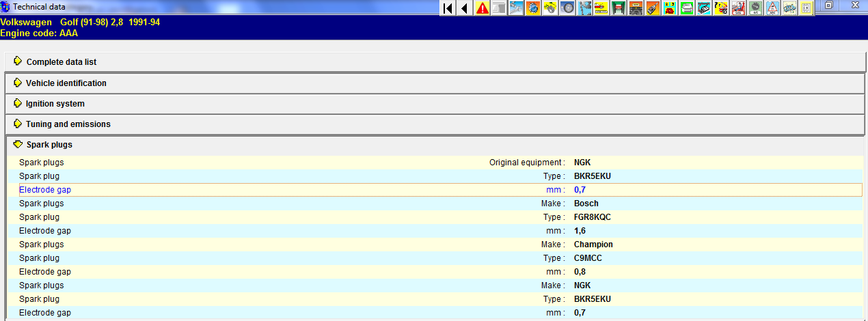Screen dimensions: 868x321
Task: Open the car key programming icon
Action: point(653,8)
